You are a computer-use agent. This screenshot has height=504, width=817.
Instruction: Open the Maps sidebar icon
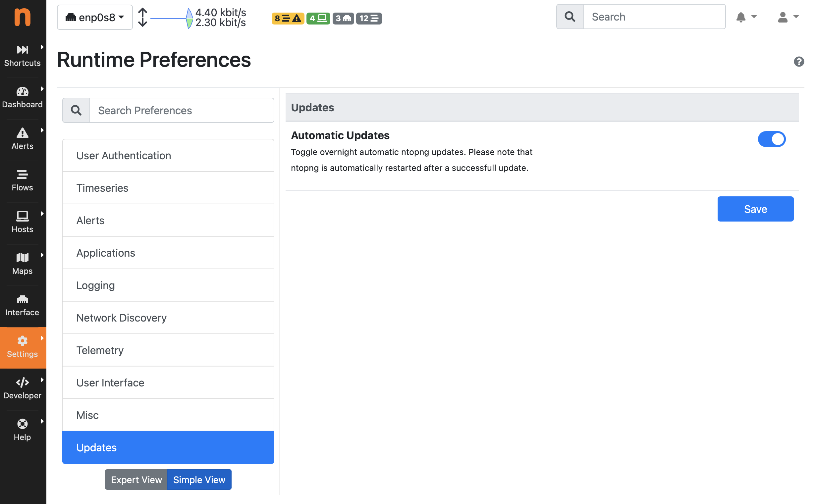pos(22,258)
